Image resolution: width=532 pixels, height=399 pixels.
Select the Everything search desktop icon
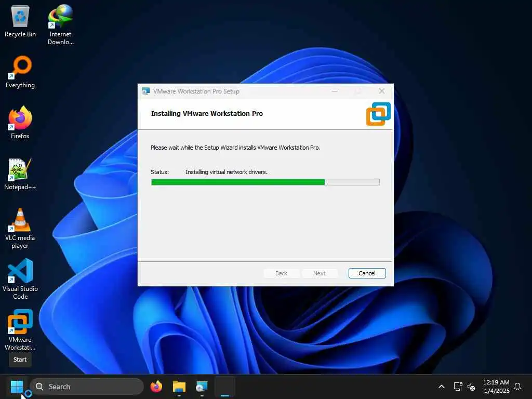click(20, 72)
